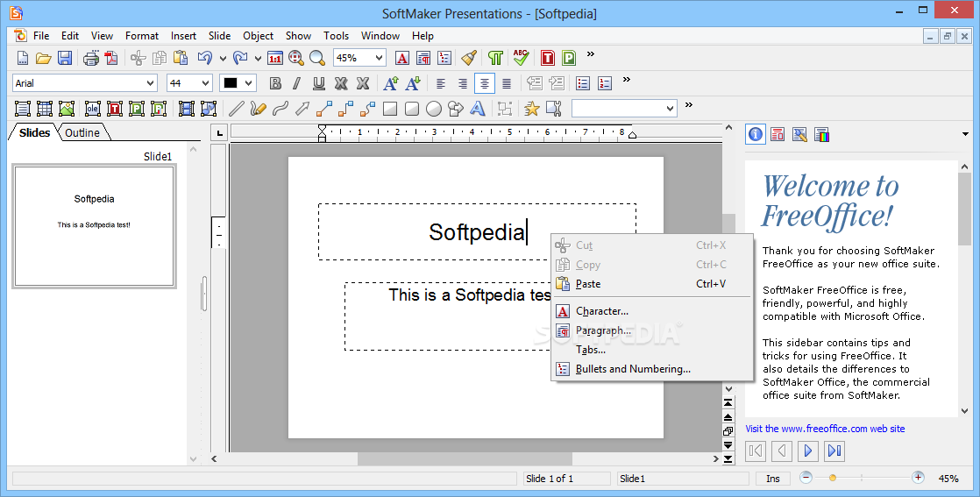Open slide layout sidebar icon
980x497 pixels.
coord(778,134)
